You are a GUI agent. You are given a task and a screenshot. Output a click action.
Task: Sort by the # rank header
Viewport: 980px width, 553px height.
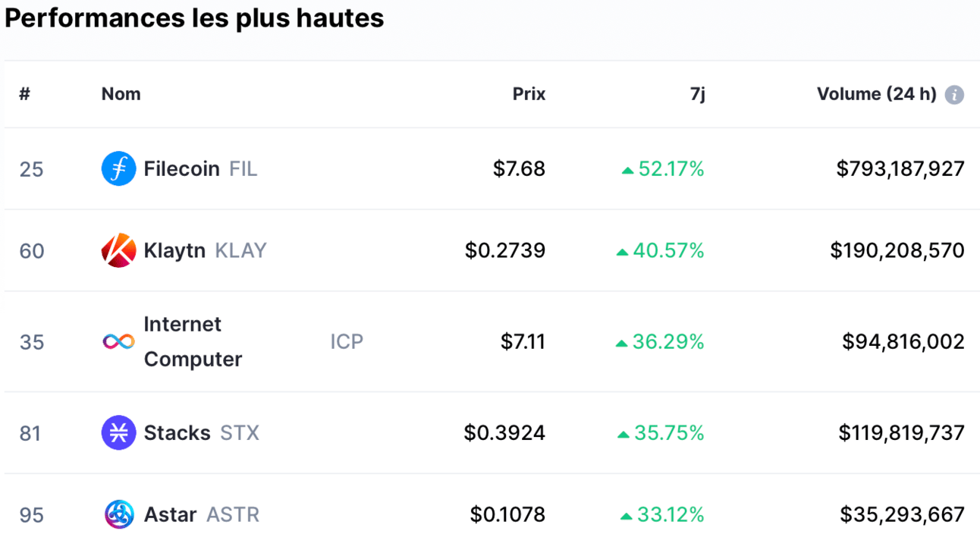point(24,94)
